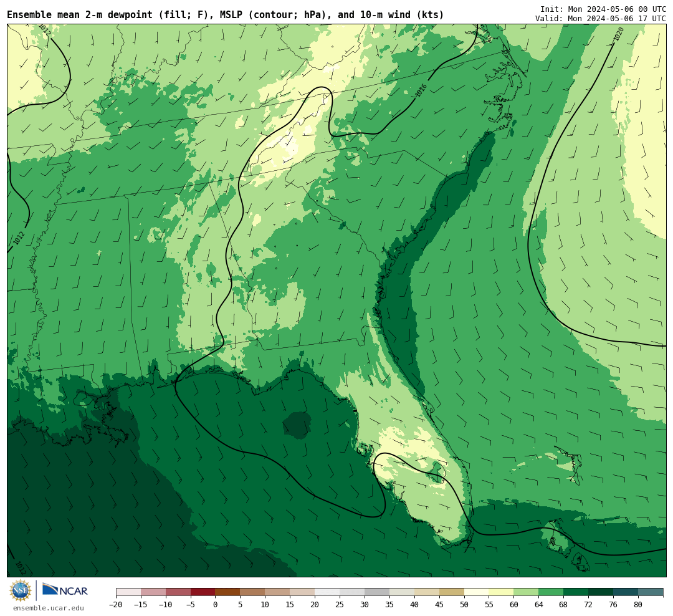Image resolution: width=673 pixels, height=616 pixels.
Task: Click the dark red swatch between -5 and 0
Action: [203, 592]
